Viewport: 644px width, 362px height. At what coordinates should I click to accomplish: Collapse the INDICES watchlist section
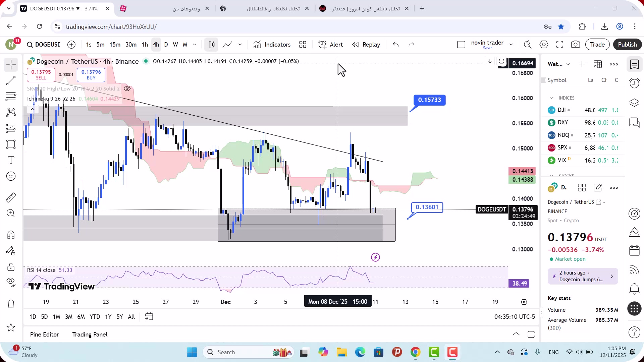pos(551,98)
